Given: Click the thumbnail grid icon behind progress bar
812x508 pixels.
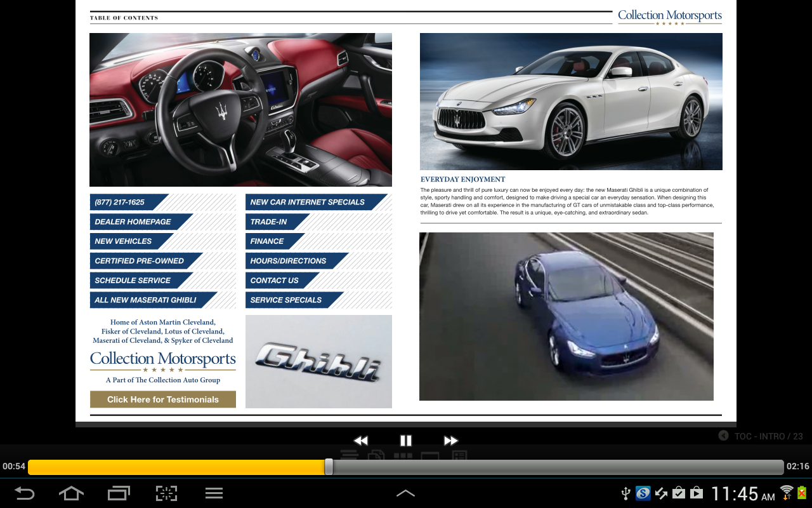Looking at the screenshot, I should [403, 455].
